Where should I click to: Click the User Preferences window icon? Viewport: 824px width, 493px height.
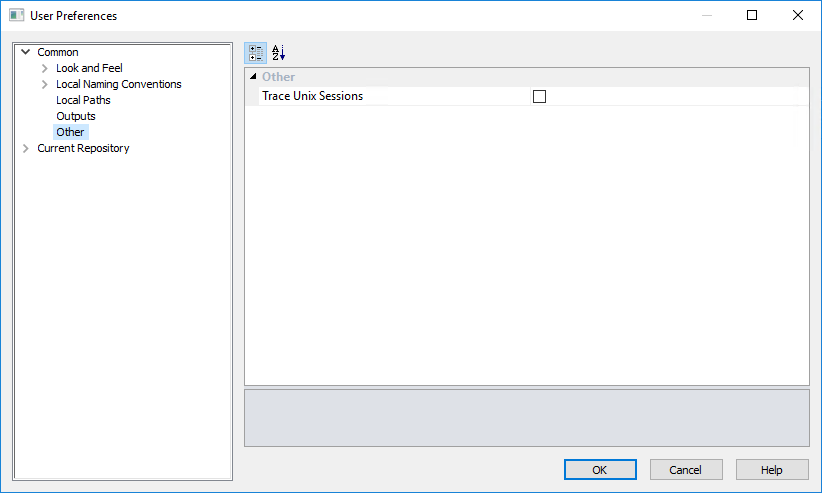tap(17, 16)
